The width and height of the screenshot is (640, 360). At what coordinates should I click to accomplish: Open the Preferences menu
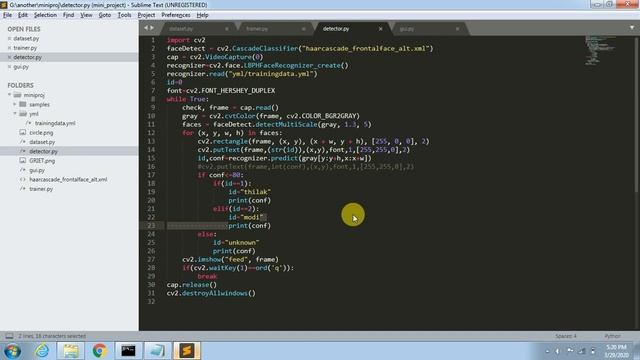click(176, 15)
